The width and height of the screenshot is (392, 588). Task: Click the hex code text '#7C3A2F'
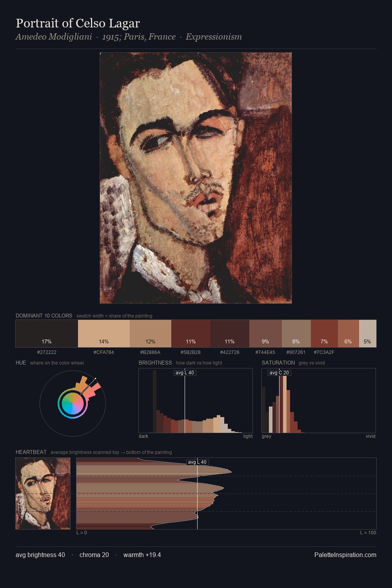324,352
